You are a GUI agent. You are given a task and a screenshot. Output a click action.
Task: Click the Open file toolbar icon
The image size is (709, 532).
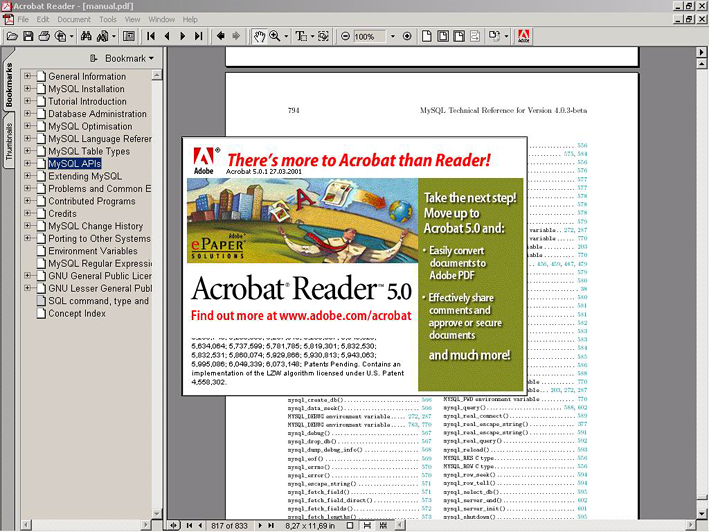[12, 36]
